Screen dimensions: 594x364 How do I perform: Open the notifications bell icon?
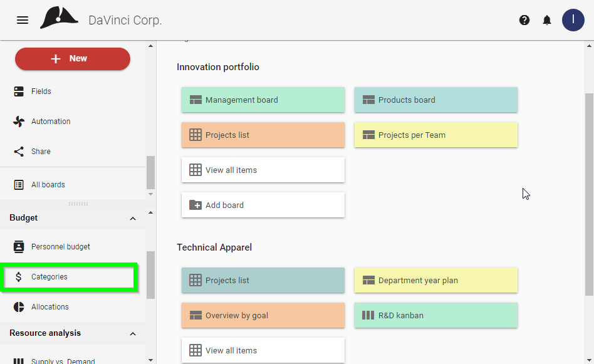(546, 20)
